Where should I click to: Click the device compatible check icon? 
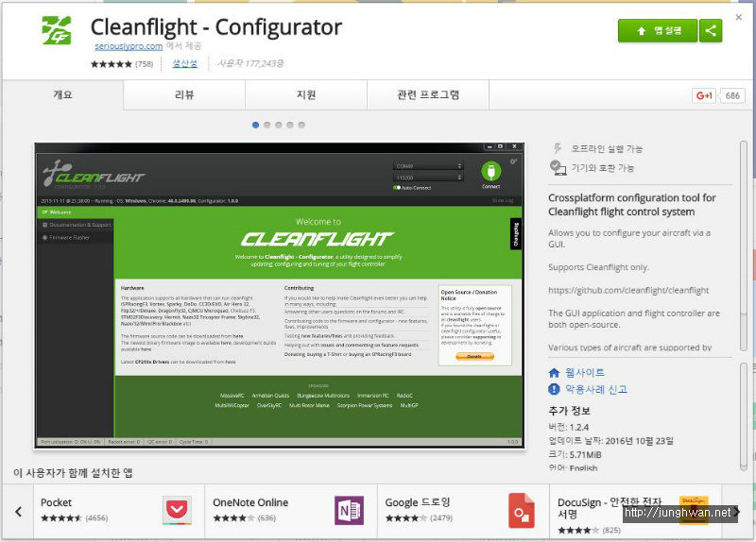tap(558, 168)
